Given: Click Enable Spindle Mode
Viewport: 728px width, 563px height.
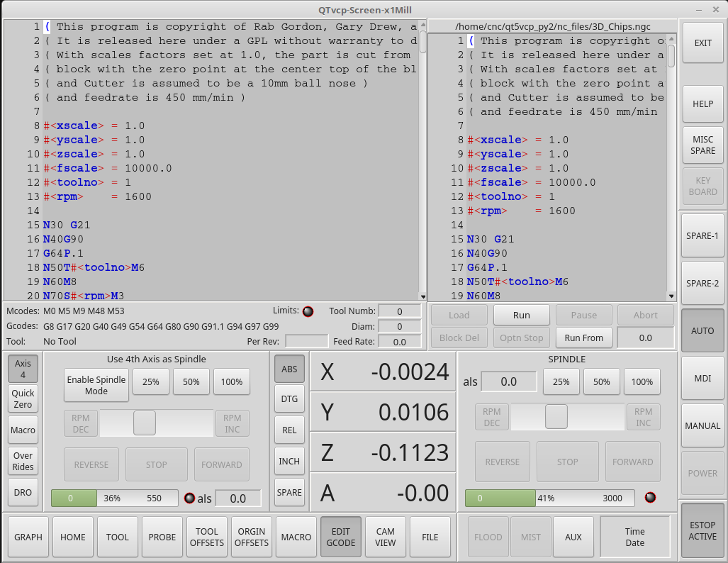Looking at the screenshot, I should click(x=96, y=385).
